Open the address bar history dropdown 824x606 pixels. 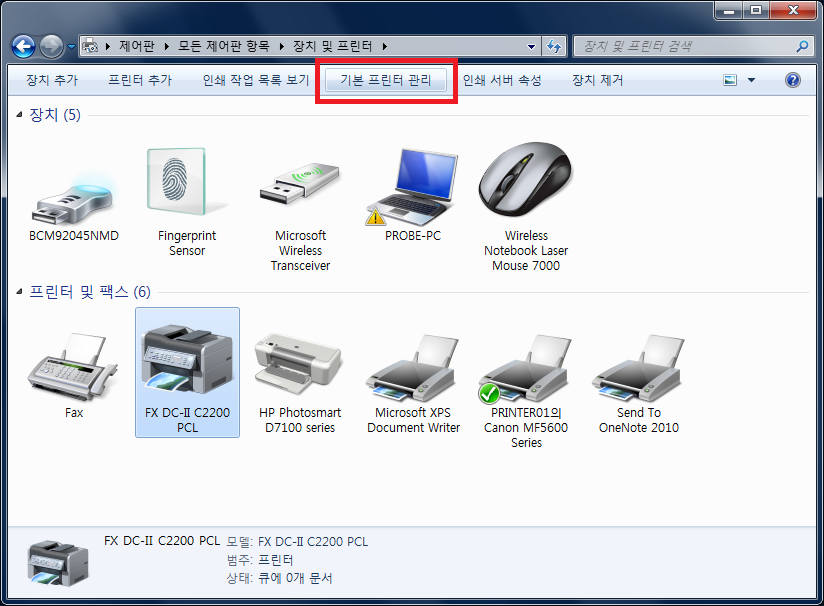tap(530, 46)
